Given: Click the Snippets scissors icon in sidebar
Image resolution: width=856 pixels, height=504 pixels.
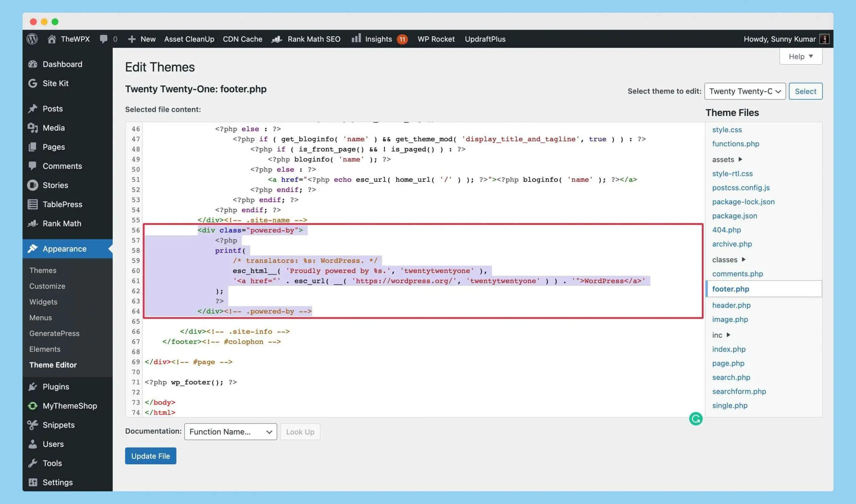Looking at the screenshot, I should 33,425.
